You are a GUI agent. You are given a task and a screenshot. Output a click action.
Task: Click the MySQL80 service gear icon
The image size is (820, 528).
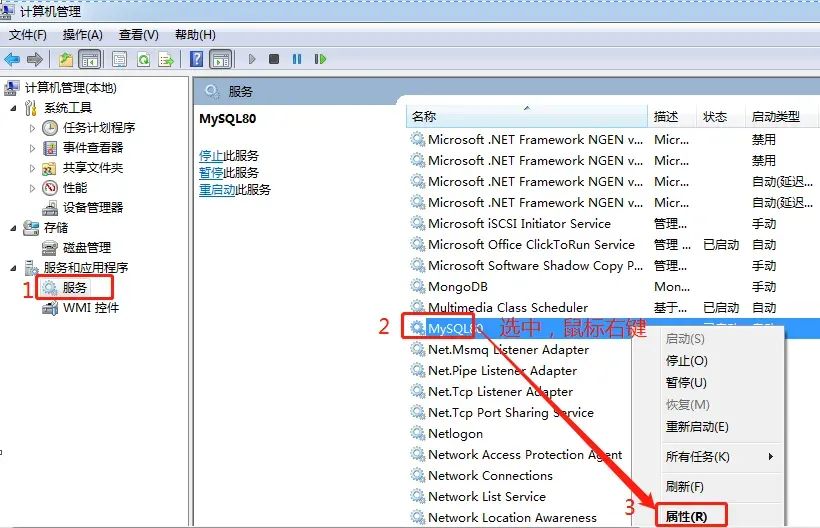coord(417,328)
